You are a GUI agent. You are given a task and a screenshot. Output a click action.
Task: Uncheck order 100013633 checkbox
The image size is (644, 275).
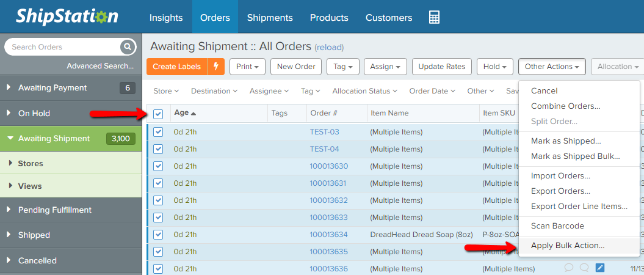coord(158,217)
